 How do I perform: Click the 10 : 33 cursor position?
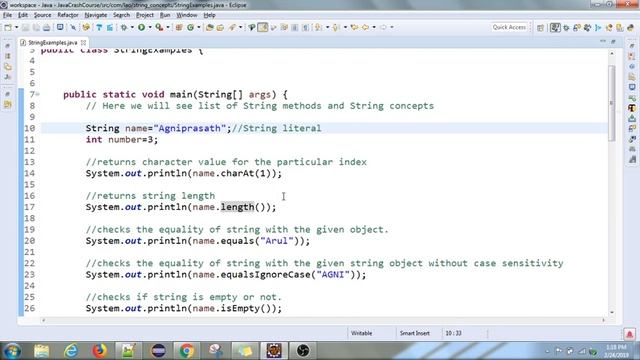(453, 333)
